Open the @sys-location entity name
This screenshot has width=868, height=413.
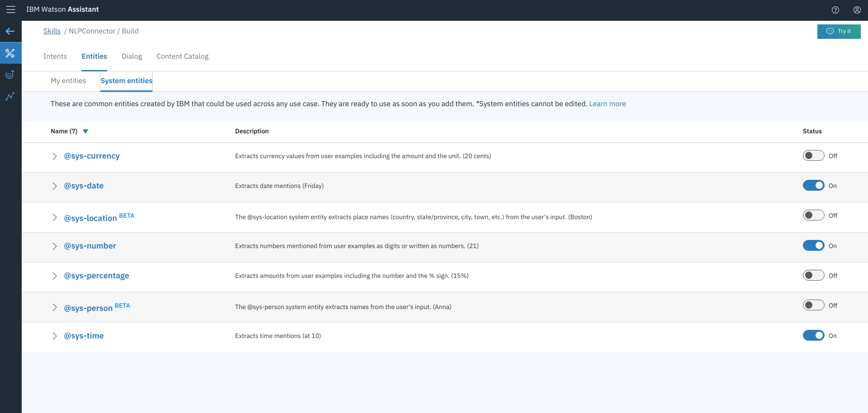pyautogui.click(x=90, y=218)
